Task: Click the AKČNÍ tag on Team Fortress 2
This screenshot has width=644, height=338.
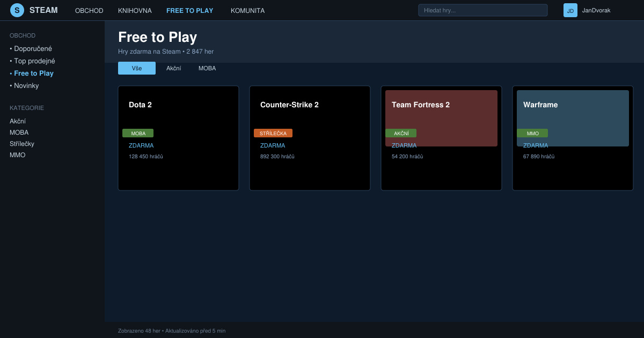Action: pyautogui.click(x=401, y=133)
